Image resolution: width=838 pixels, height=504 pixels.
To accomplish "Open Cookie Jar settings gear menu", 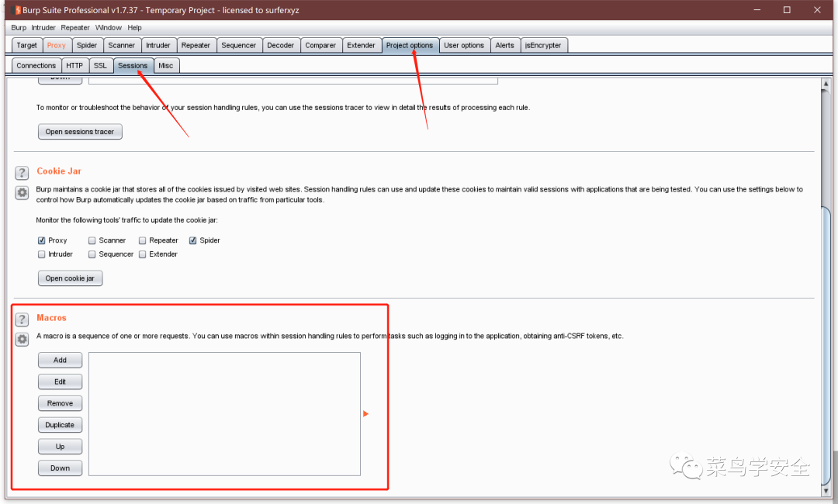I will 22,193.
